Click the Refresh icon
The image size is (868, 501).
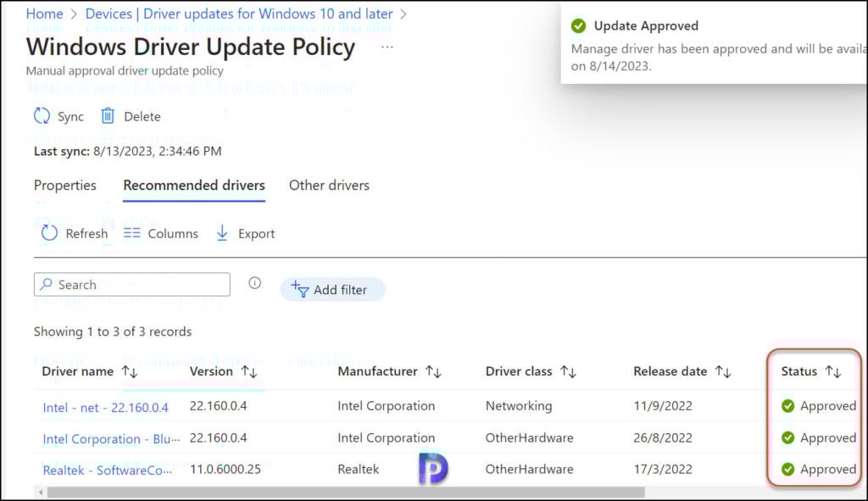[49, 233]
